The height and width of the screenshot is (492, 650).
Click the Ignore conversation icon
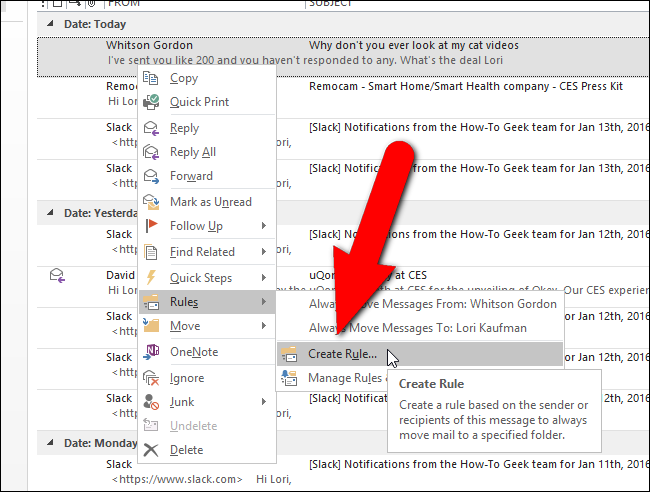(151, 378)
